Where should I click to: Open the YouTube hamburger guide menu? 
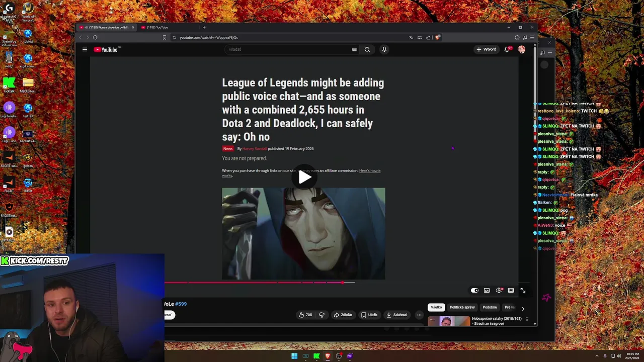85,49
